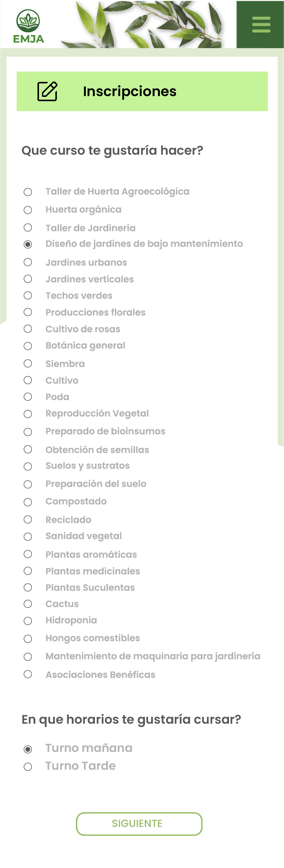Choose Asociaciones Benéficas option
Image resolution: width=284 pixels, height=868 pixels.
pyautogui.click(x=28, y=674)
